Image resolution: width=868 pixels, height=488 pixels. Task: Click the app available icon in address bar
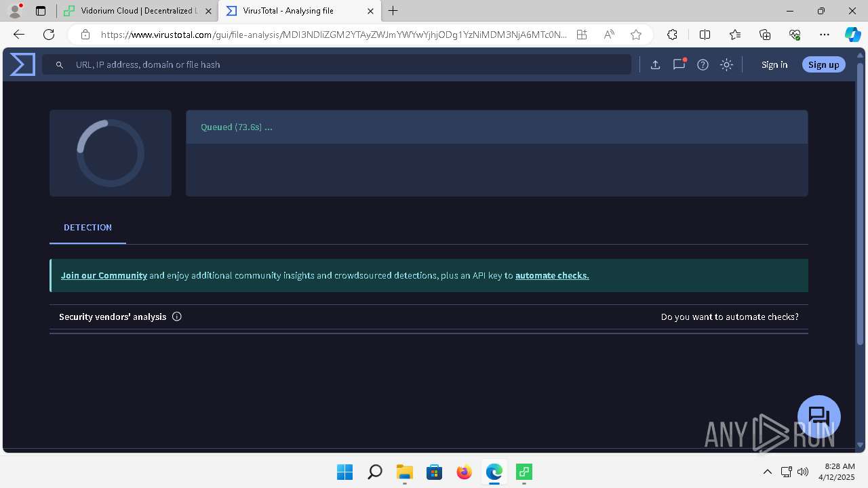click(x=582, y=35)
